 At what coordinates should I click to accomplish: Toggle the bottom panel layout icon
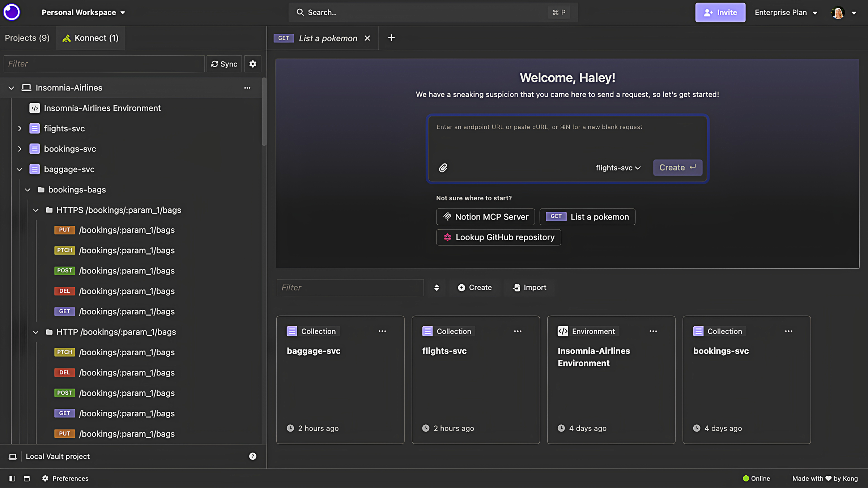(27, 478)
